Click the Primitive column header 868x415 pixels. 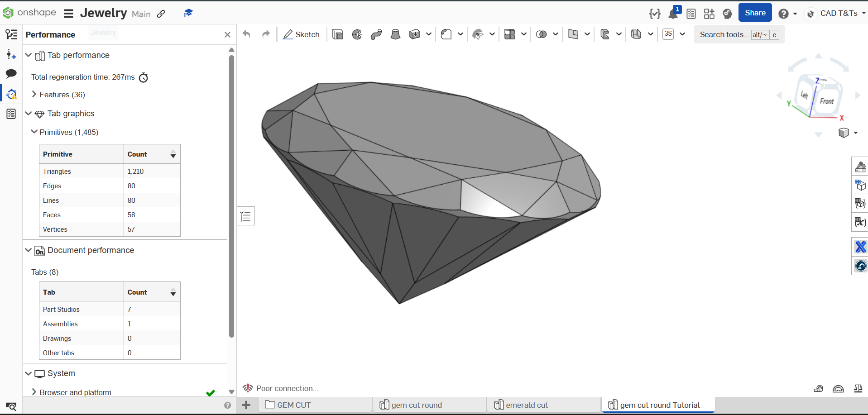point(82,154)
